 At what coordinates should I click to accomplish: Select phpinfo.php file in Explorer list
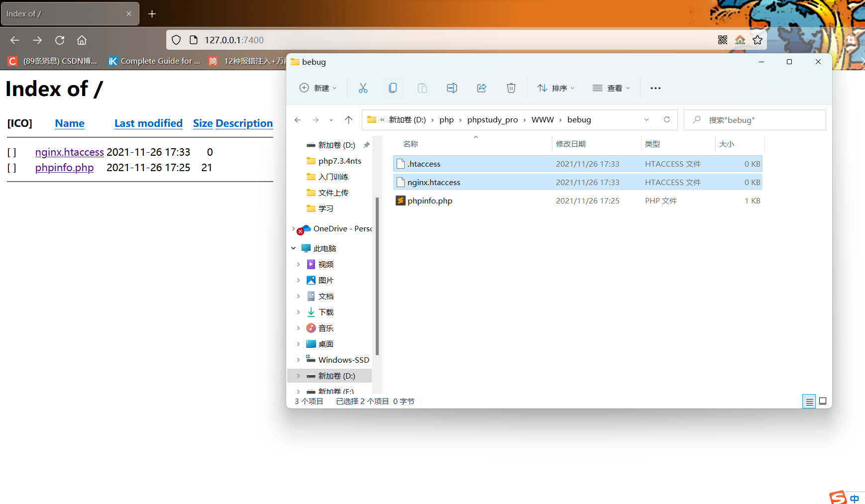click(x=578, y=201)
